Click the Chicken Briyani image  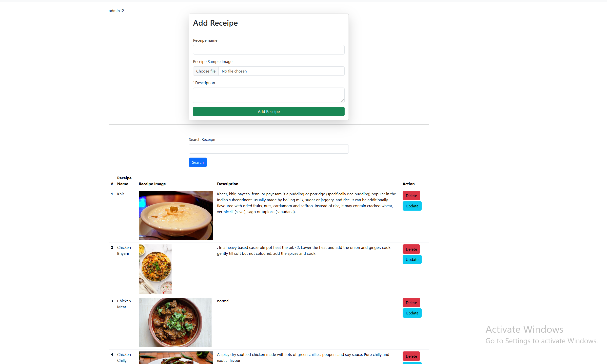(155, 269)
